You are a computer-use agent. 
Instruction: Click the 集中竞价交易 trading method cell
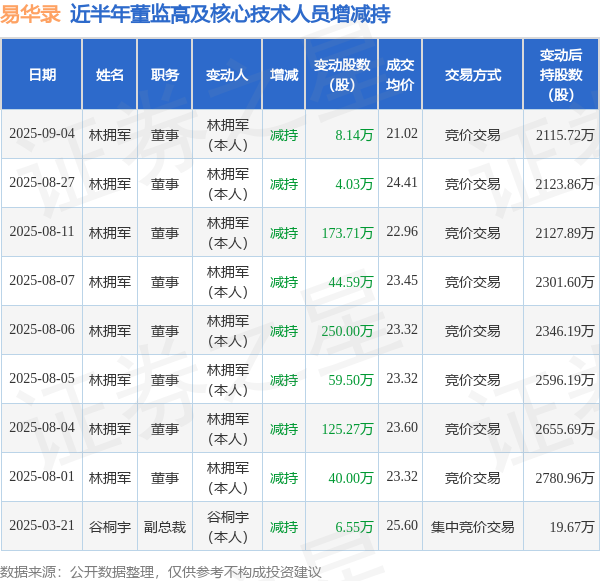[x=473, y=527]
